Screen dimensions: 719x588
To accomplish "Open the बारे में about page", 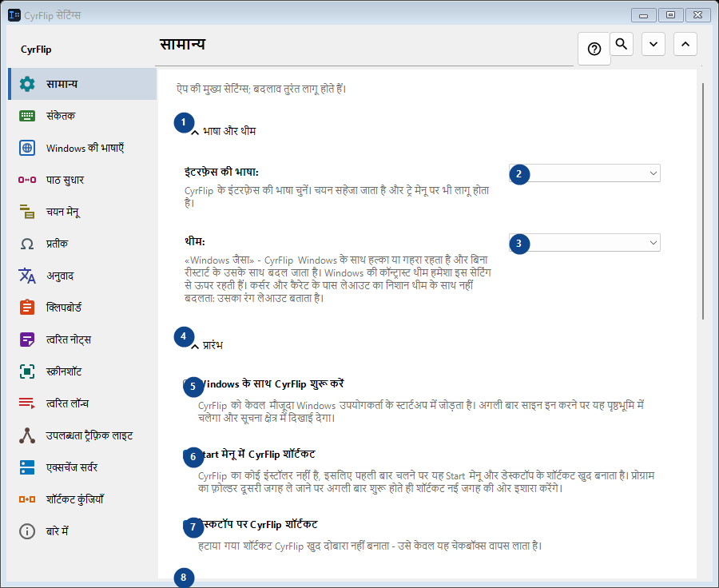I will (x=82, y=531).
